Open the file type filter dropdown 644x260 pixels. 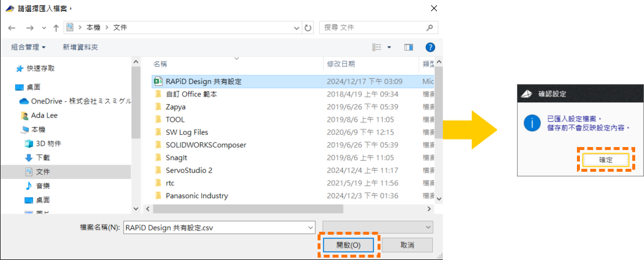[378, 227]
